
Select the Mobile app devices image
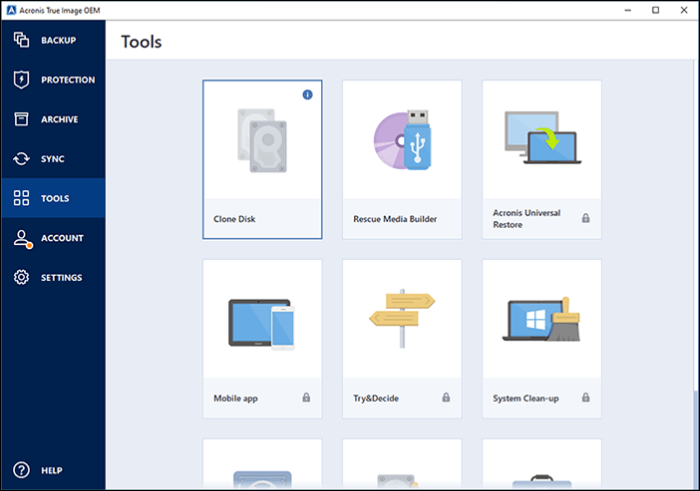coord(262,324)
